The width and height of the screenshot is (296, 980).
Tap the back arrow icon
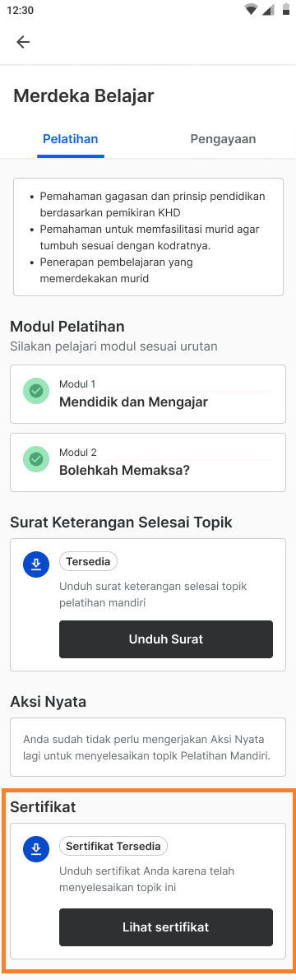[23, 42]
